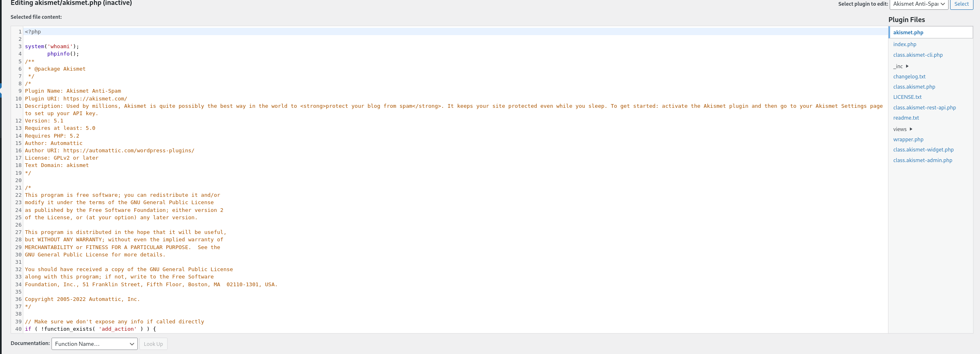
Task: Click the Look Up button
Action: 153,344
